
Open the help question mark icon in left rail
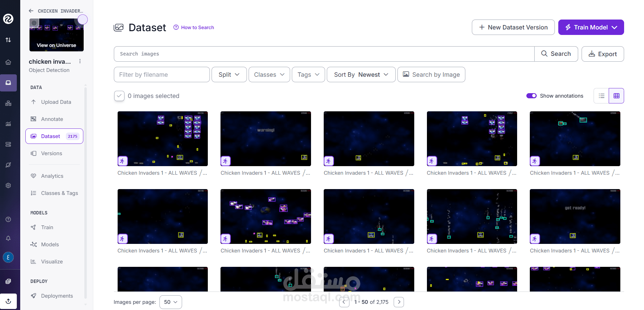point(8,219)
